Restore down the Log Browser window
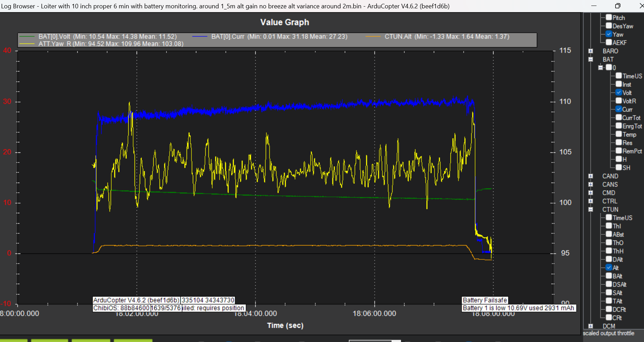 [618, 6]
